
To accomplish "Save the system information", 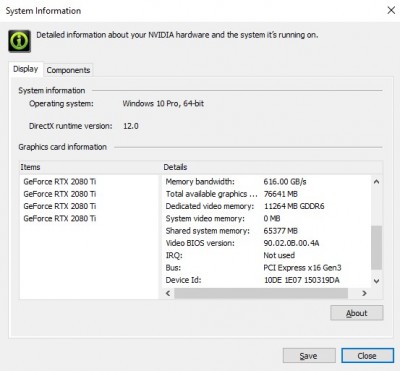I will point(309,356).
